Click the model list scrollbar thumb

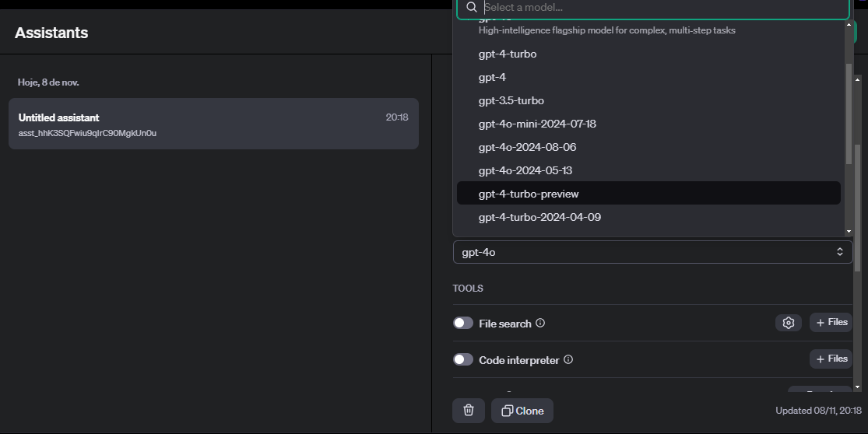click(x=849, y=113)
